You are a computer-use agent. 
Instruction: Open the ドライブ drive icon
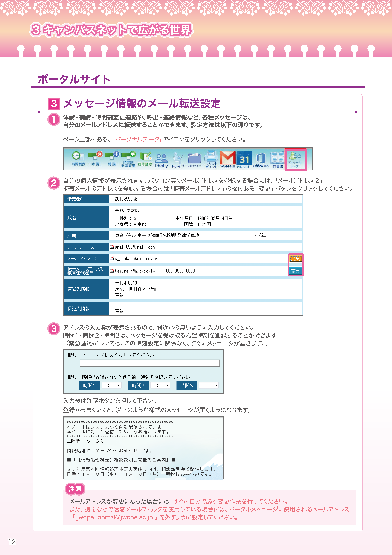pos(178,160)
